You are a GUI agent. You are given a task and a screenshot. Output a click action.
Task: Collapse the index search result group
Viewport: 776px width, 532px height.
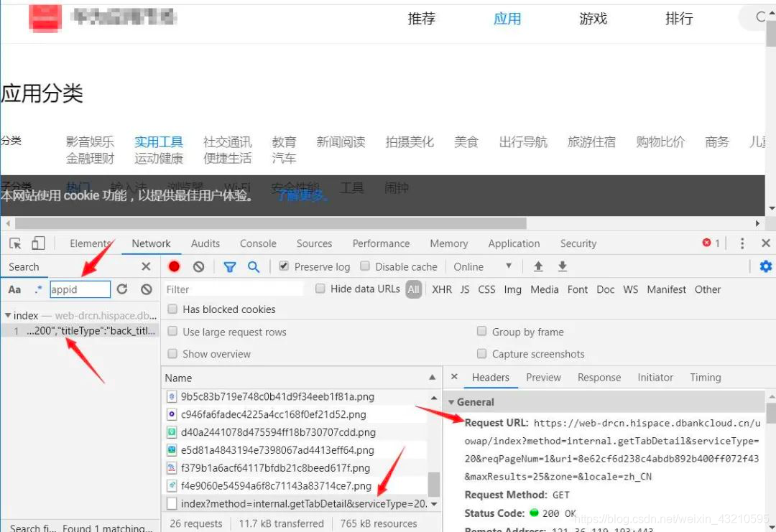pyautogui.click(x=7, y=315)
